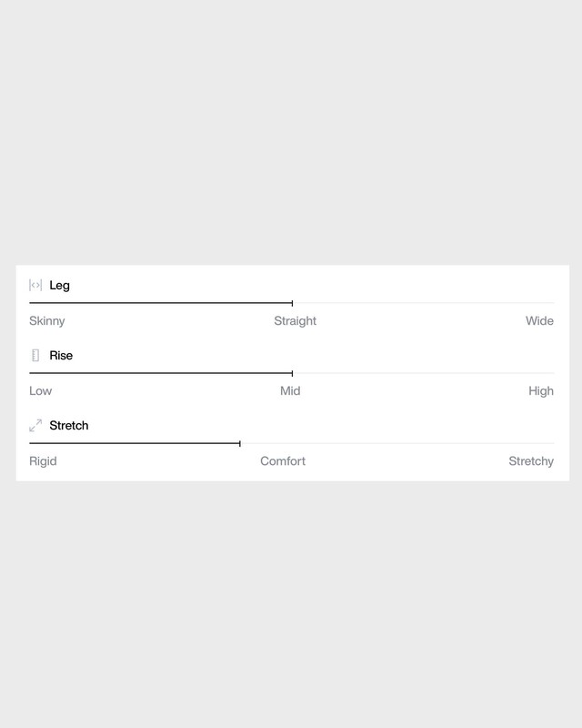
Task: Choose the Low rise label
Action: click(41, 391)
